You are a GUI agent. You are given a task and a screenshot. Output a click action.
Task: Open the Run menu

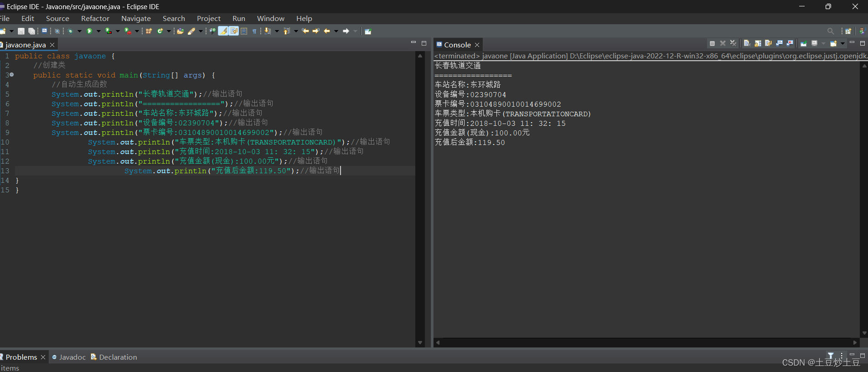click(x=239, y=18)
